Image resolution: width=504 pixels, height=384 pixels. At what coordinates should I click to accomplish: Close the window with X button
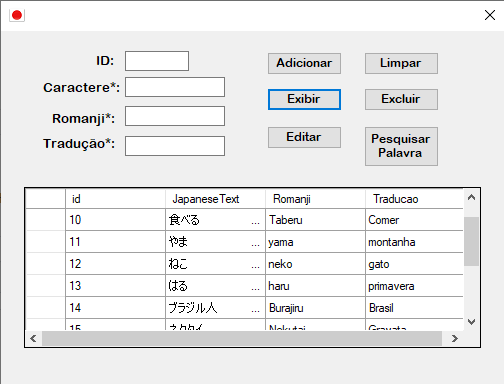[x=490, y=15]
